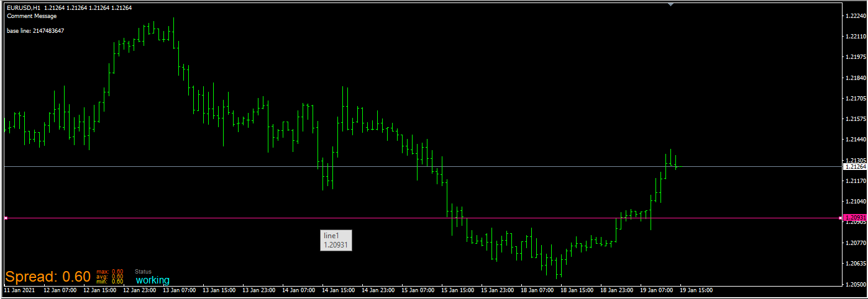Click the Comment Message text

(x=32, y=16)
